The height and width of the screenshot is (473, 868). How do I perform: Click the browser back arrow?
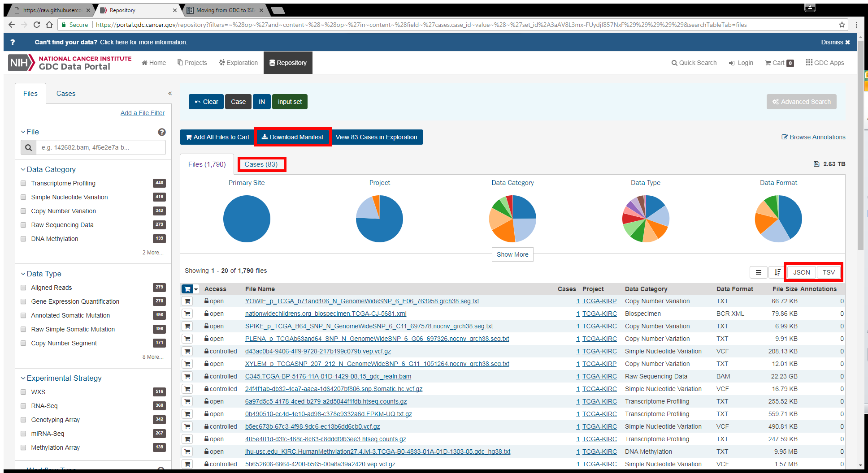[x=12, y=25]
